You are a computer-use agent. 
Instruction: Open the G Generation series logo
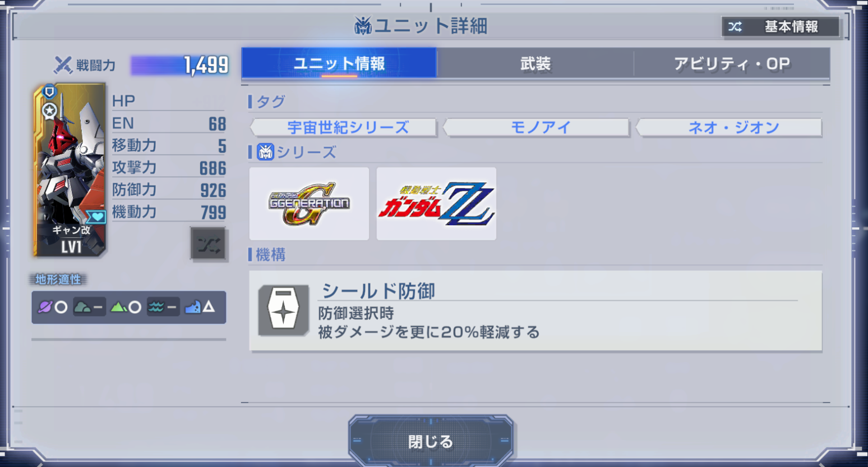[309, 204]
